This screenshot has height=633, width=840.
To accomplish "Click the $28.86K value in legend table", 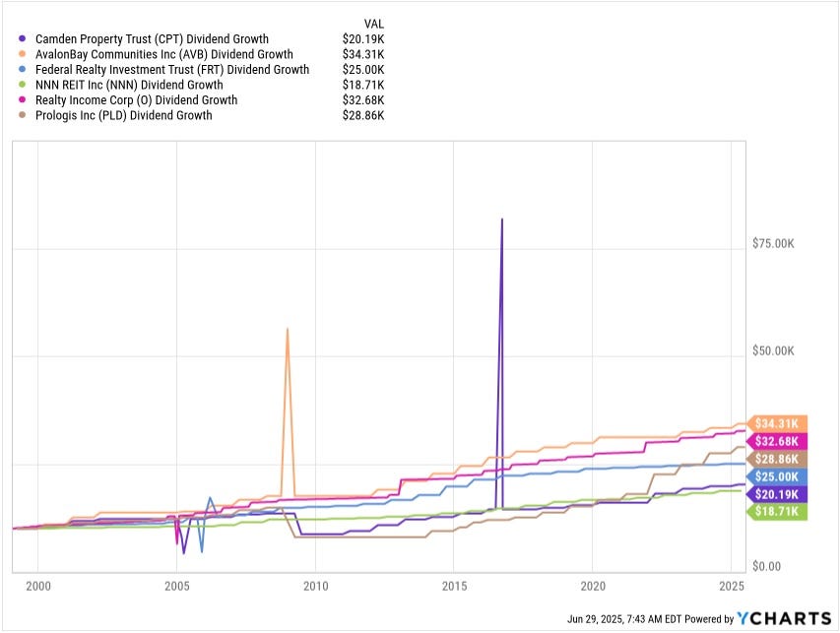I will click(x=363, y=115).
